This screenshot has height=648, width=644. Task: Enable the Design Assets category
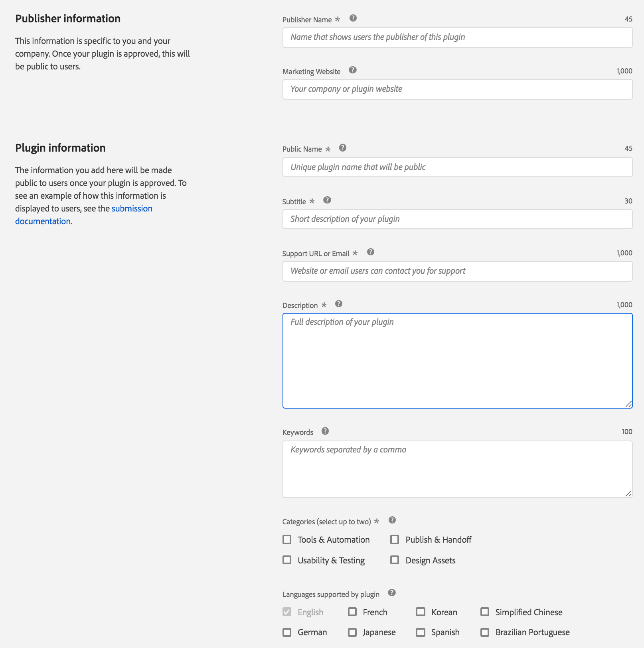(x=395, y=560)
